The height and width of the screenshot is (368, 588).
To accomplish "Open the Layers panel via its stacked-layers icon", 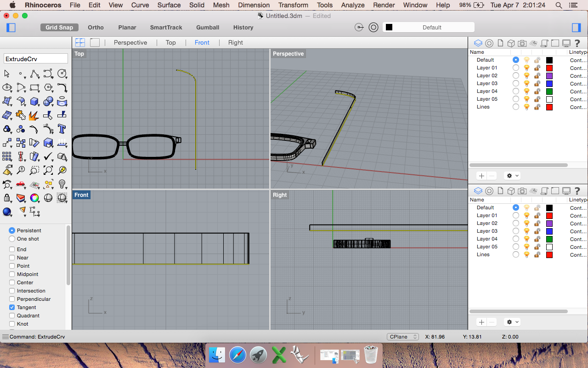I will tap(478, 43).
